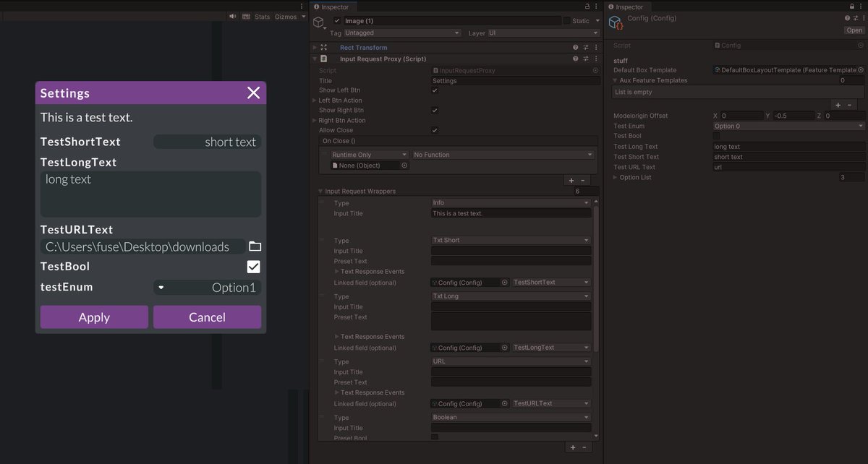The height and width of the screenshot is (464, 868).
Task: Click Open on the Config asset
Action: click(854, 30)
